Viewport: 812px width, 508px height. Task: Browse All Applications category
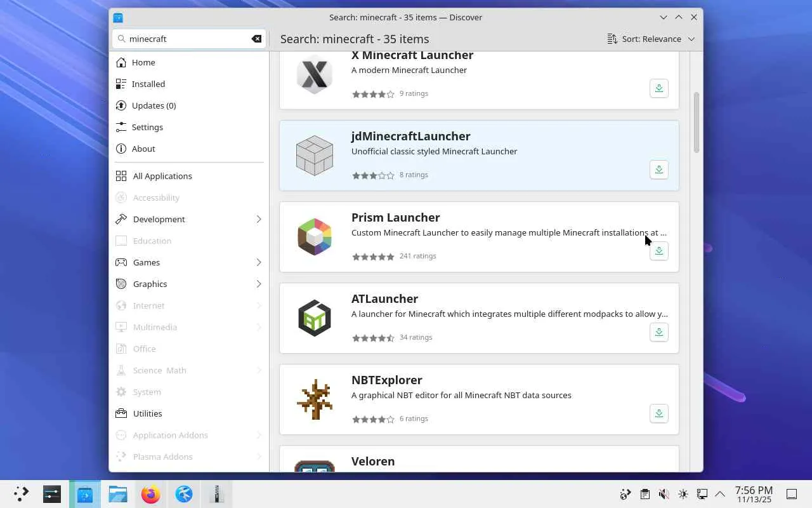pos(189,176)
